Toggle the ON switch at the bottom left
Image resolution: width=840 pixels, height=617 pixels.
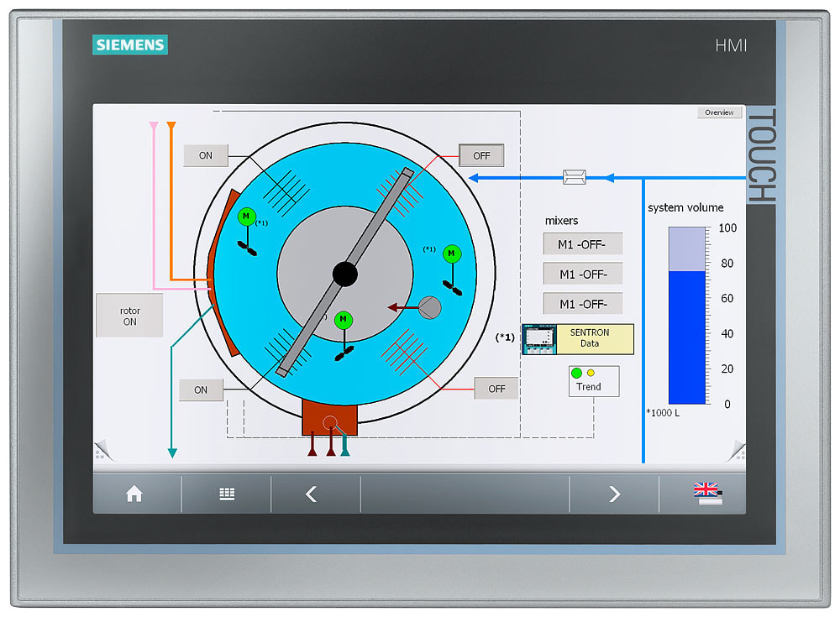coord(201,390)
